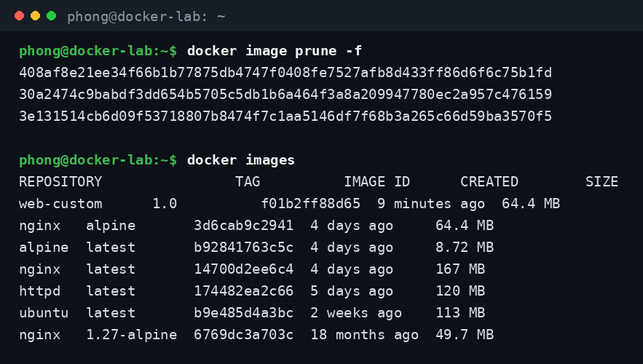Click the first green phong@docker-lab prompt
The width and height of the screenshot is (643, 364).
(x=98, y=51)
